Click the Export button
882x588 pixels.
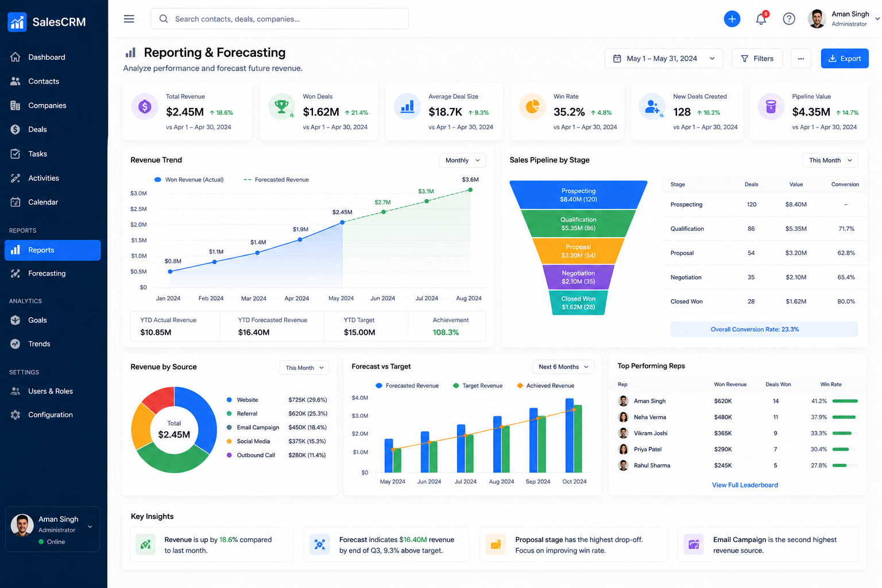click(x=845, y=59)
